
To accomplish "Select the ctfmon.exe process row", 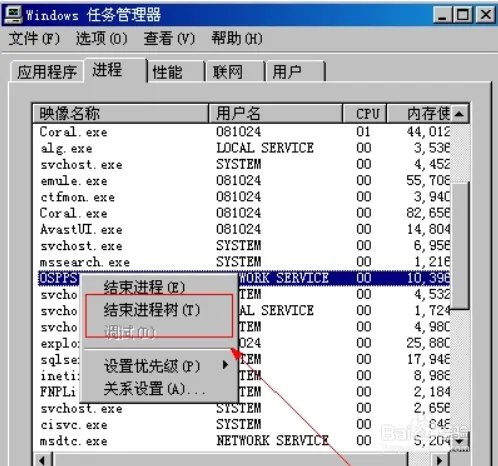I will [242, 197].
